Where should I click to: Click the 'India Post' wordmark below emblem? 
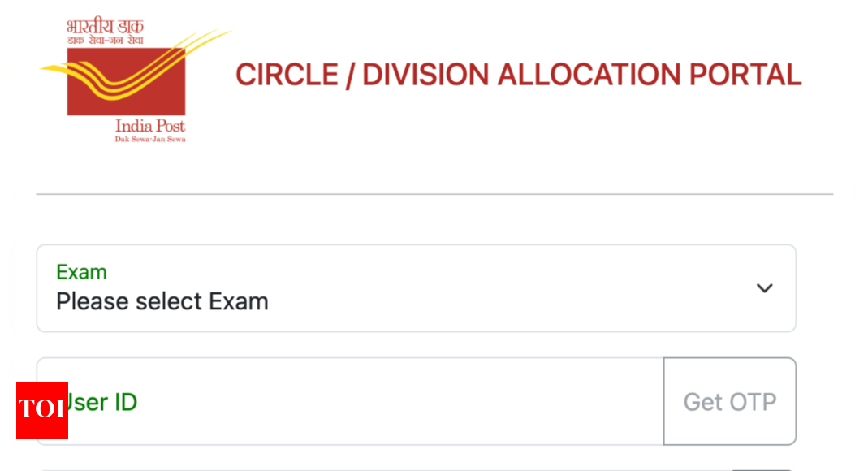click(x=150, y=126)
